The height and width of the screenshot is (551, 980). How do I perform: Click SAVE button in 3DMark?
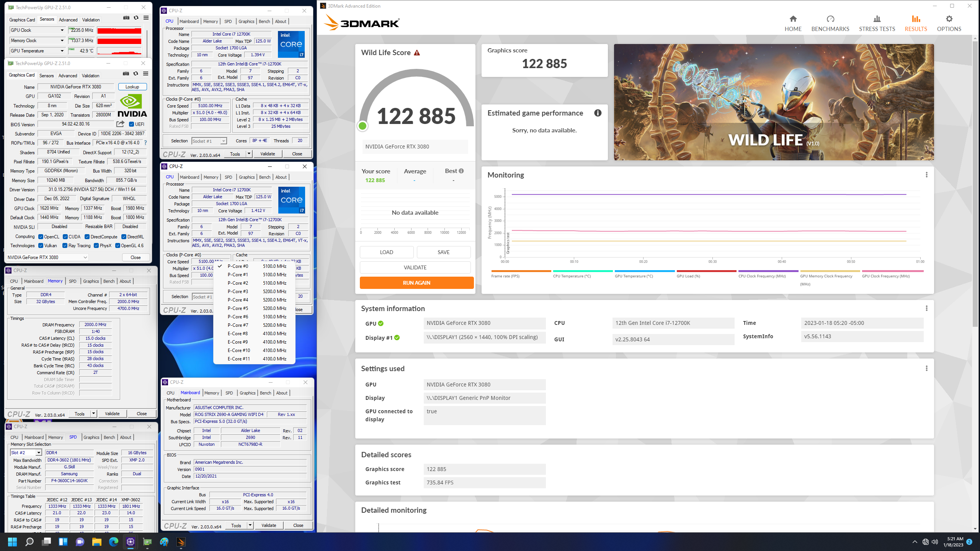(x=444, y=252)
